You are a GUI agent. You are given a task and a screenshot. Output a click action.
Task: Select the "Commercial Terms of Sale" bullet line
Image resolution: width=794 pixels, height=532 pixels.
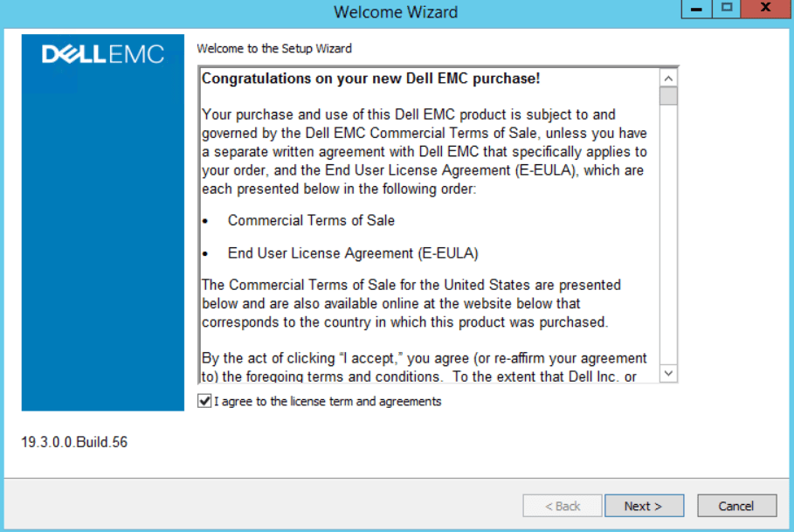(311, 220)
